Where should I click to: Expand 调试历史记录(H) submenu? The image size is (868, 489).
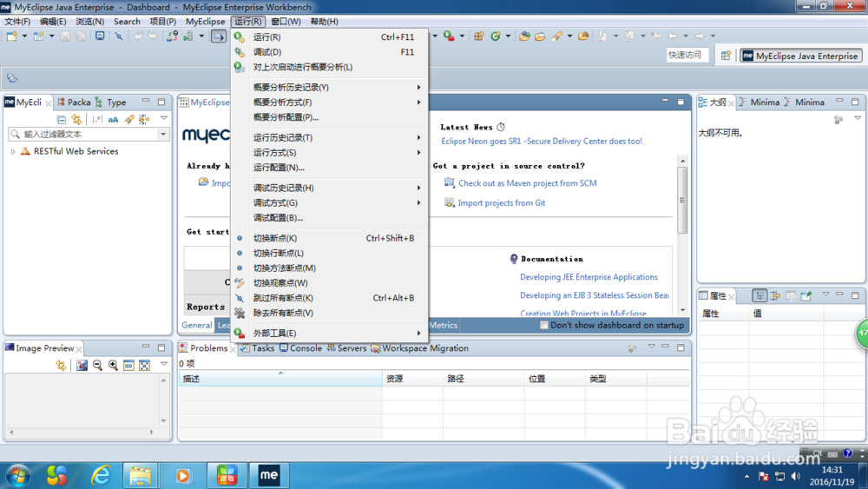pyautogui.click(x=329, y=188)
